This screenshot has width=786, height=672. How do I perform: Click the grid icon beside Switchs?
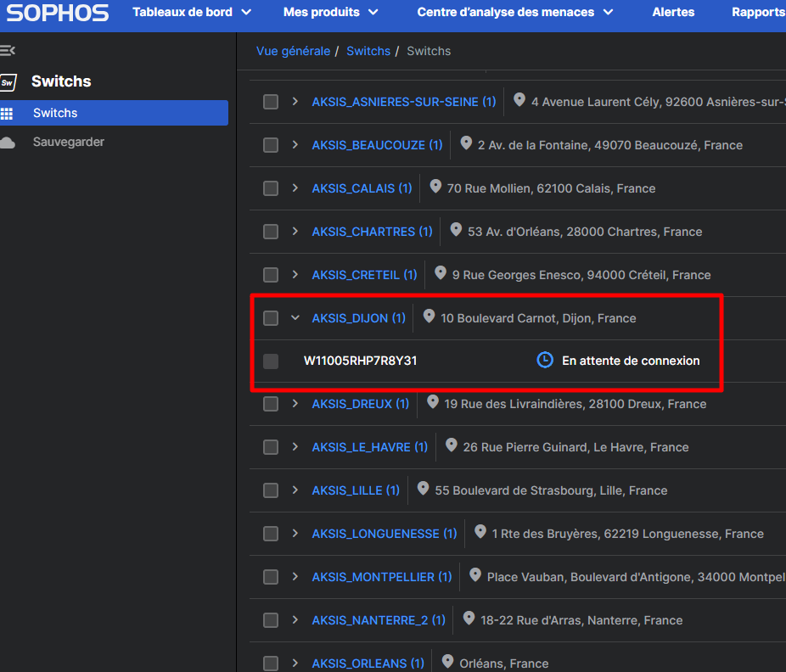click(7, 113)
